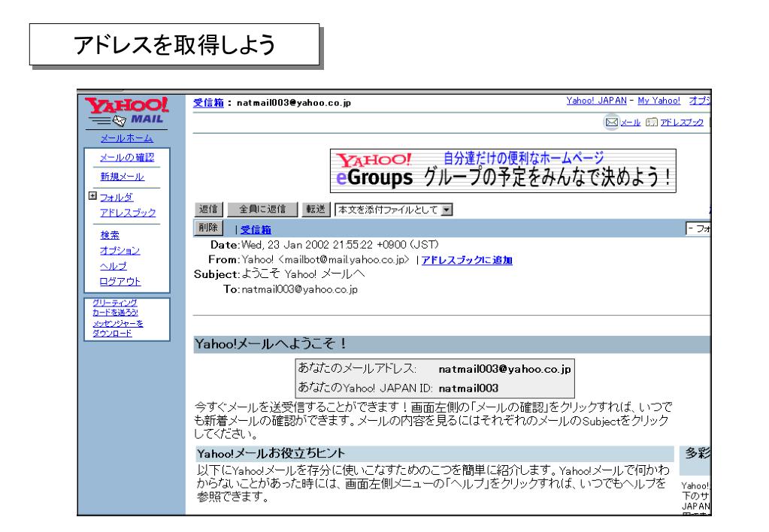Open 受信箱 link next to 削除

[x=256, y=229]
